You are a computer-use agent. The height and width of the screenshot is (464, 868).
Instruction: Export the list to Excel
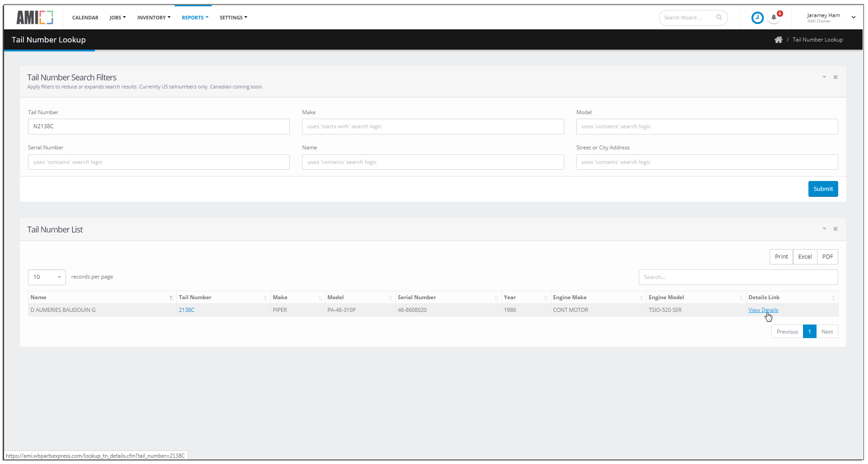805,257
